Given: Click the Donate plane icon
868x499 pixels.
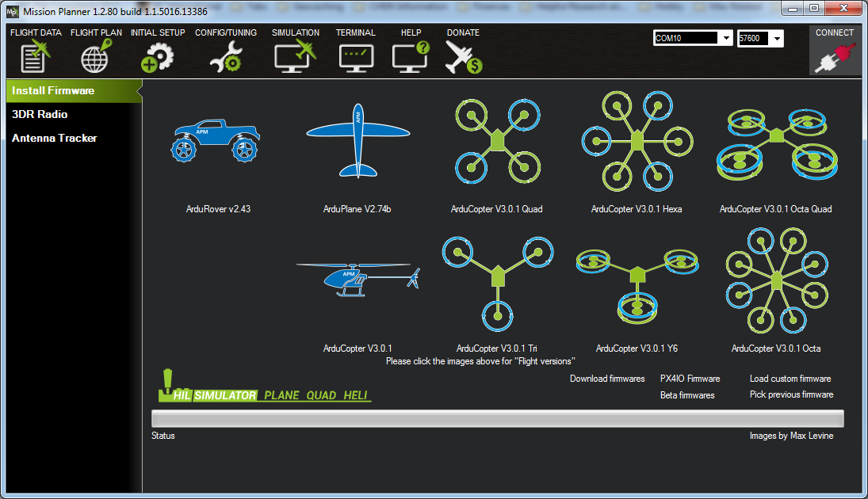Looking at the screenshot, I should (x=464, y=58).
